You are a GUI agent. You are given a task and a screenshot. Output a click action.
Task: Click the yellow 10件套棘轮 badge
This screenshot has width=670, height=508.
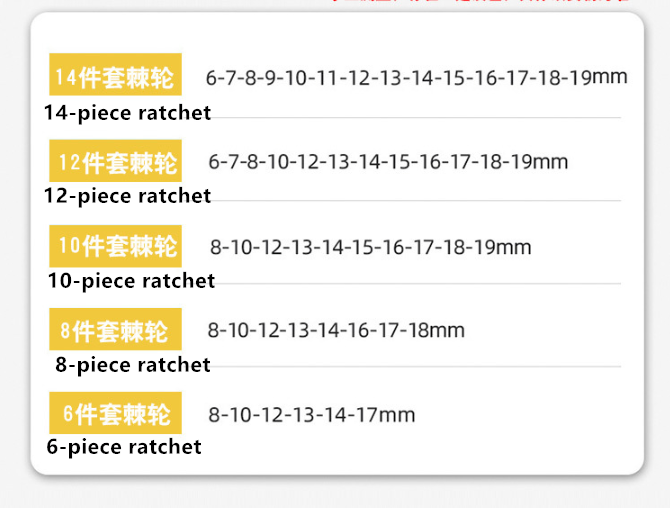[115, 246]
